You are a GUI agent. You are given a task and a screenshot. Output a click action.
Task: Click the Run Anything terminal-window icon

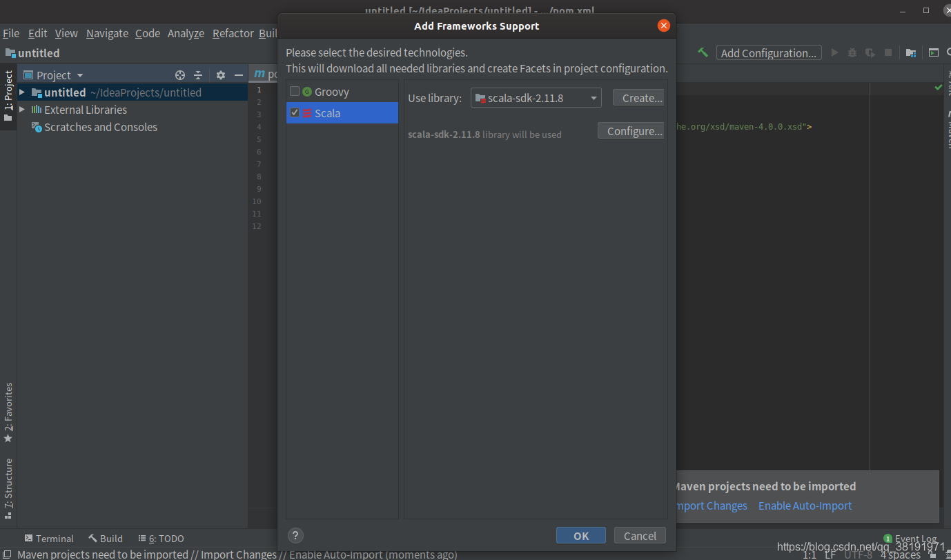[933, 52]
